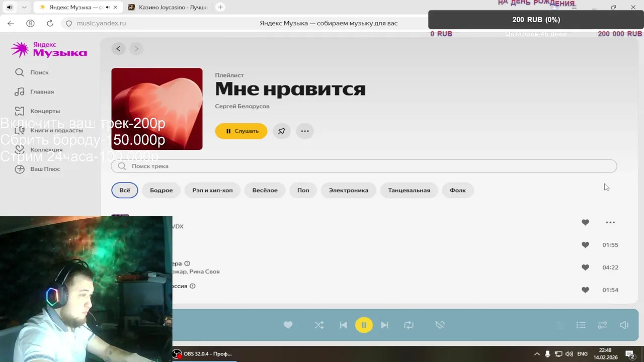Select the Фолк filter chip
Viewport: 644px width, 362px height.
pos(457,190)
